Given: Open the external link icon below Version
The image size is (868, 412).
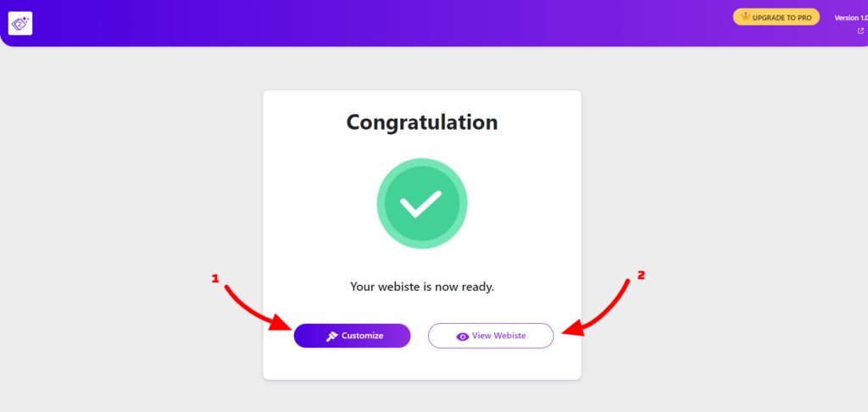Looking at the screenshot, I should (x=861, y=31).
